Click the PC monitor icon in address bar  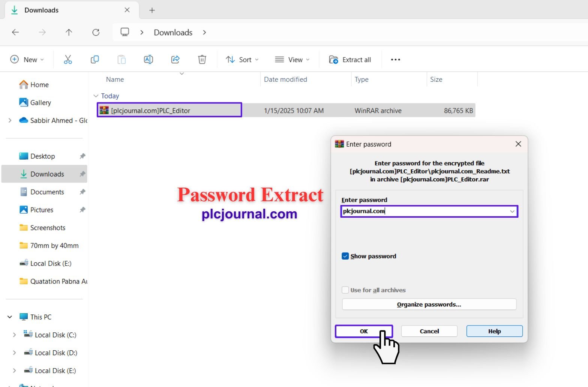click(125, 32)
